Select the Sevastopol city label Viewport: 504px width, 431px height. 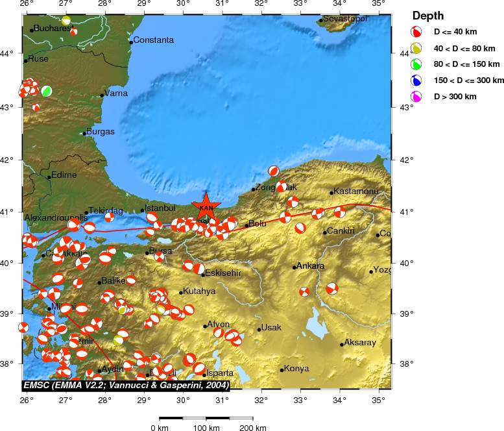345,19
